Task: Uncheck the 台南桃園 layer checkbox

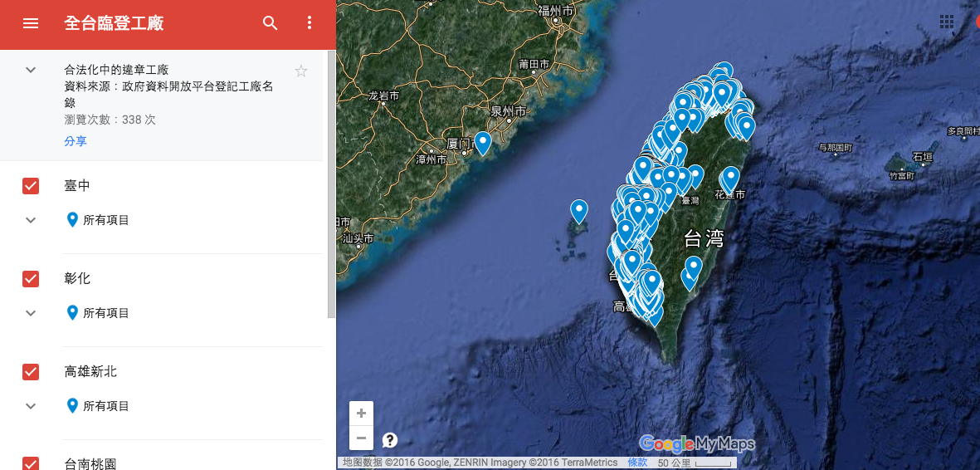Action: [x=31, y=463]
